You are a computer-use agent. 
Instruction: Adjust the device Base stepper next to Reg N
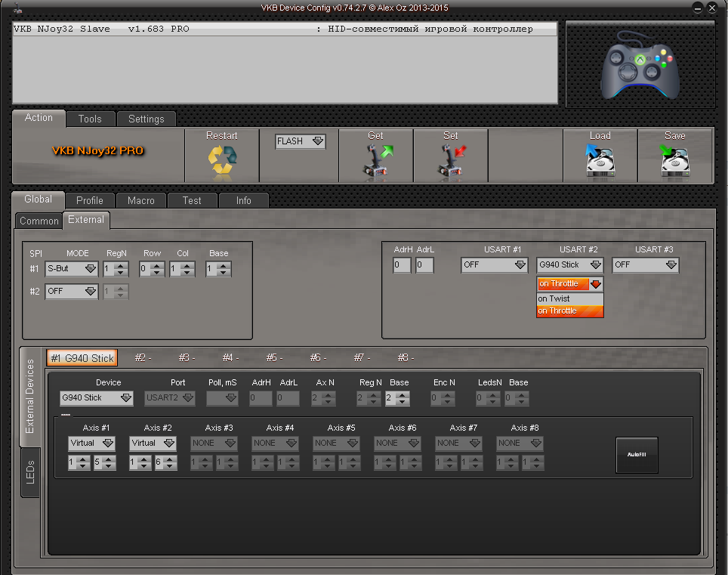pos(397,398)
